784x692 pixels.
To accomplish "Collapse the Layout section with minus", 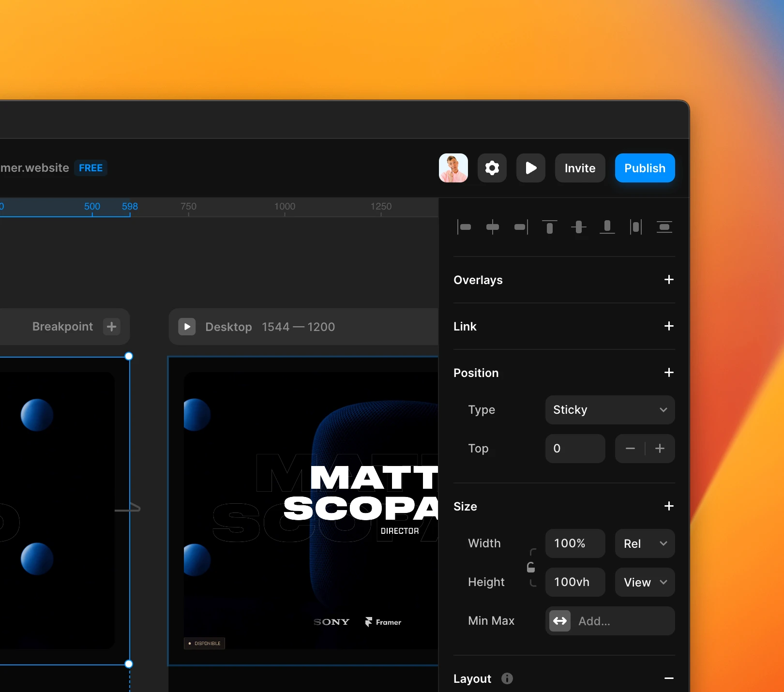I will [669, 678].
